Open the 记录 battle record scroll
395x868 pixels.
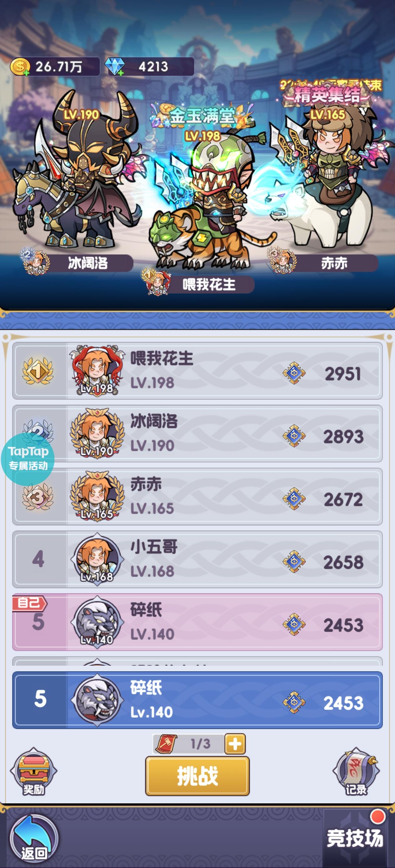click(x=356, y=771)
